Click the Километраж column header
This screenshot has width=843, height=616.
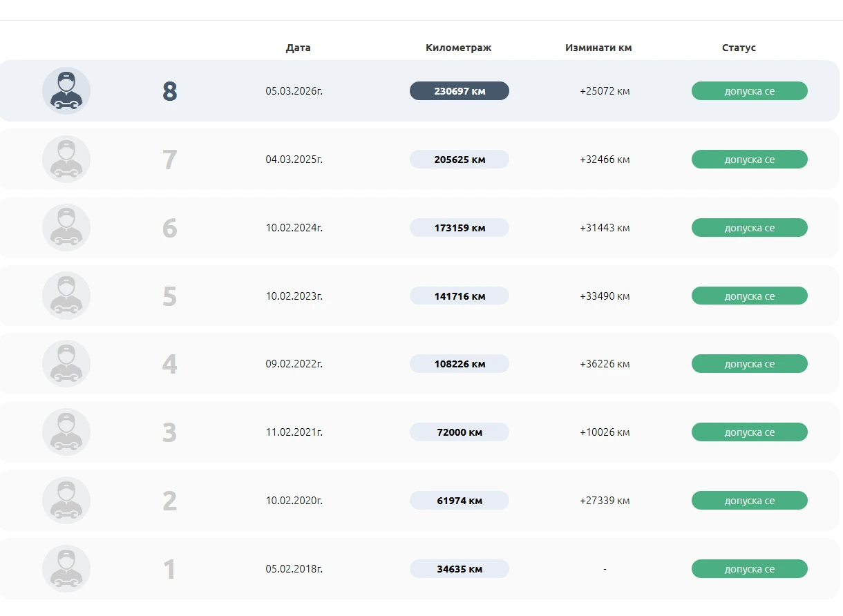459,48
